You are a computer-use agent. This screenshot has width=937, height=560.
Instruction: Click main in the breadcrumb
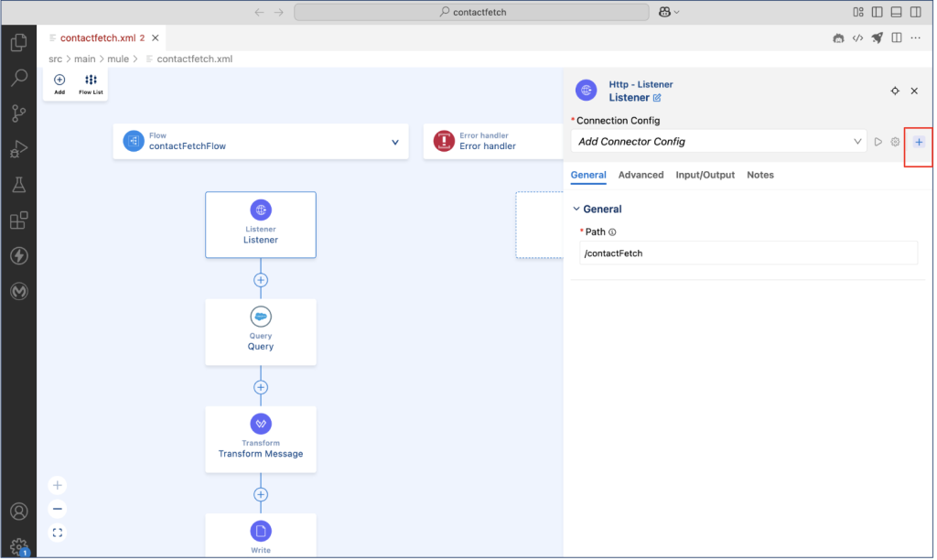[85, 59]
